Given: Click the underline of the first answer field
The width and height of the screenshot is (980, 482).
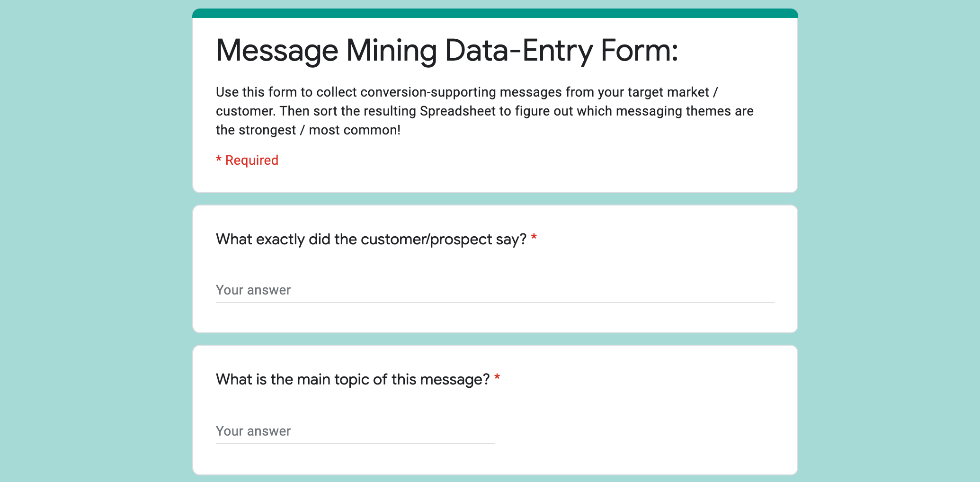Looking at the screenshot, I should pyautogui.click(x=495, y=303).
